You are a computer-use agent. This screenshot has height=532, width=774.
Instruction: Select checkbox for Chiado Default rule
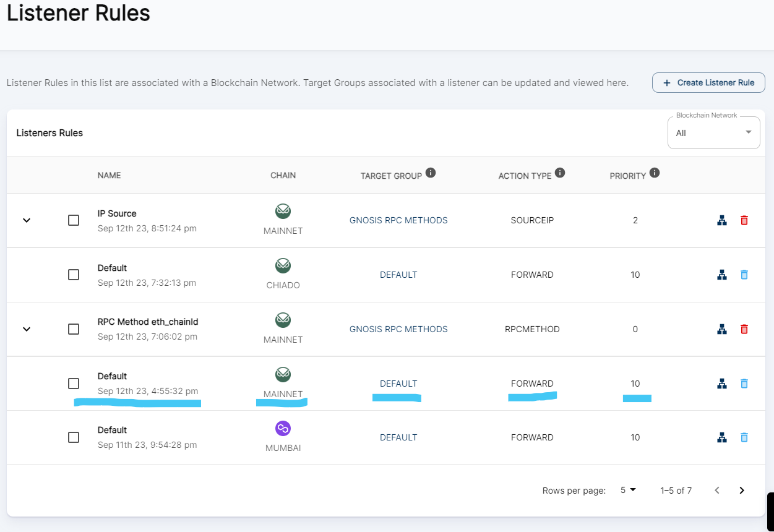pyautogui.click(x=74, y=275)
